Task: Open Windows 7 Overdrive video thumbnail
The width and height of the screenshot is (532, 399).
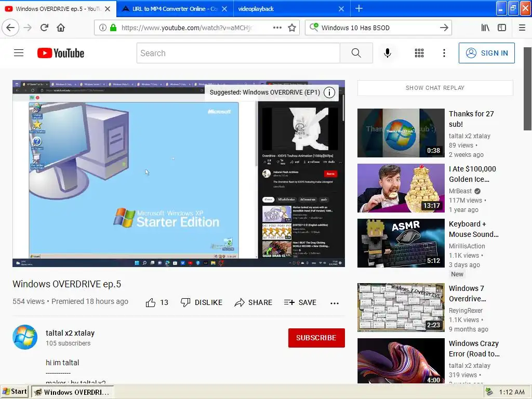Action: (x=401, y=308)
